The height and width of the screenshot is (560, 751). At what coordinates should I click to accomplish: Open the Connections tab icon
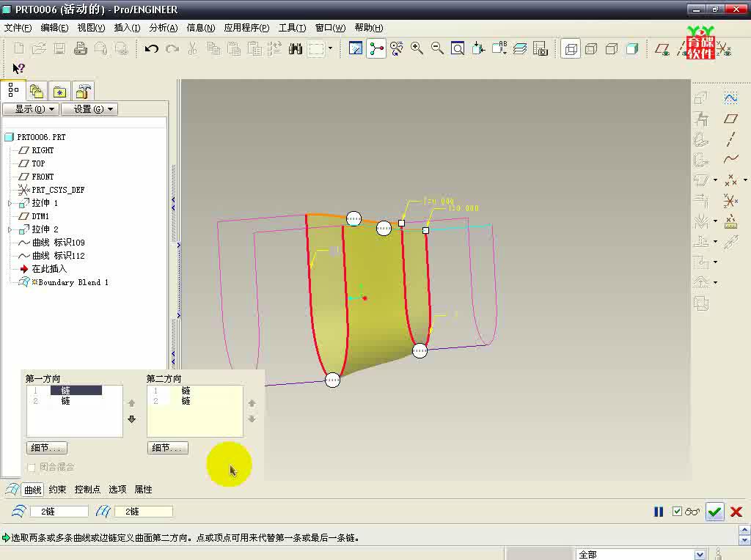(84, 91)
